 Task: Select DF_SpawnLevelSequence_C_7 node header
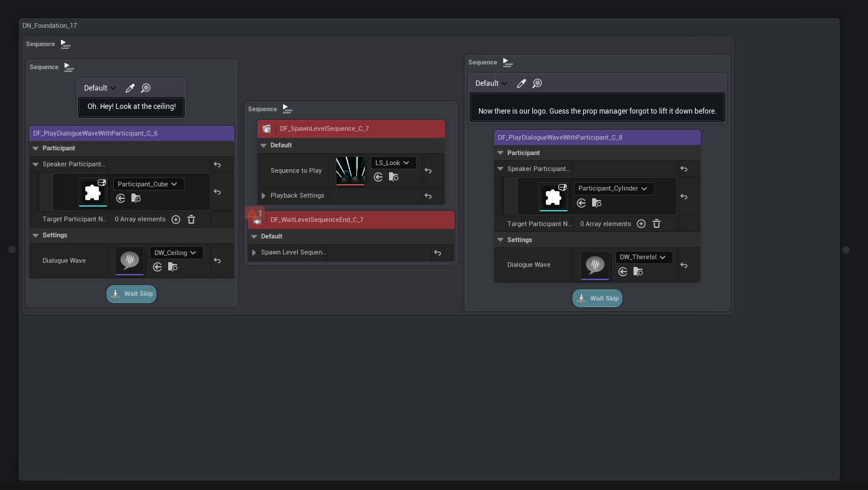coord(355,129)
